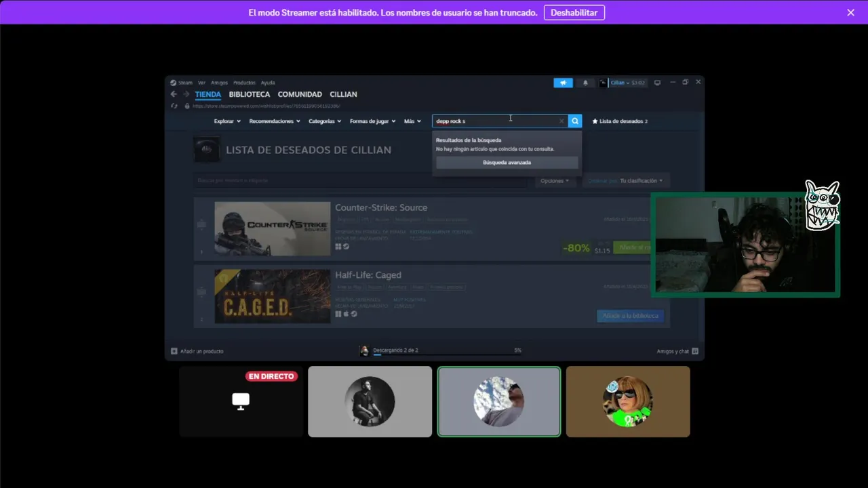Click Añadir a la biblioteca for Half-Life: Caged
This screenshot has height=488, width=868.
[631, 316]
